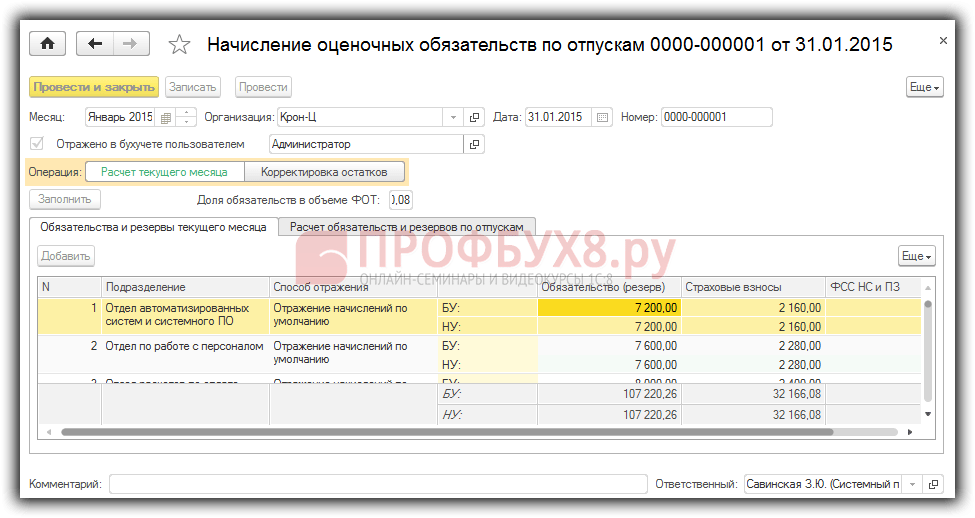Viewport: 975px width, 518px height.
Task: Select the Расчет текущего месяца operation
Action: click(x=164, y=172)
